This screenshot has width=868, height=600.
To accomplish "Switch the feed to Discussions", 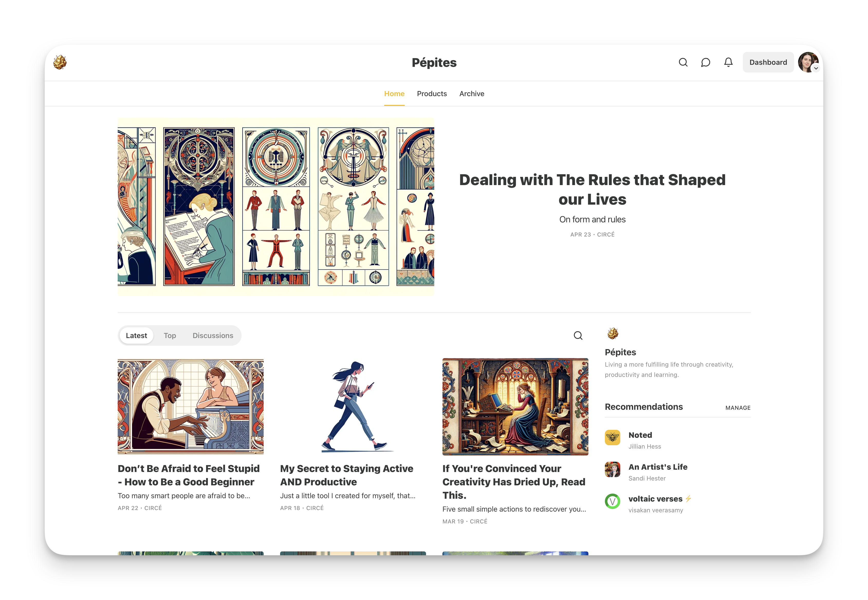I will point(213,335).
